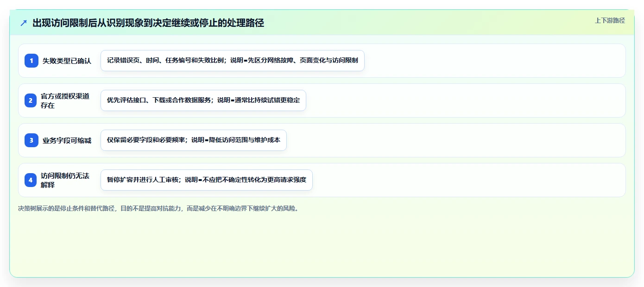Select step badge number 3
The height and width of the screenshot is (287, 644).
(x=32, y=140)
